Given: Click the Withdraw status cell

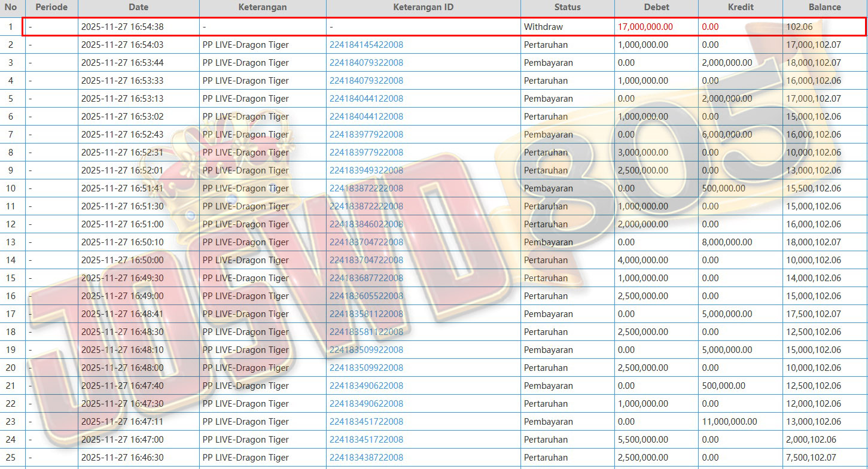Looking at the screenshot, I should coord(543,27).
